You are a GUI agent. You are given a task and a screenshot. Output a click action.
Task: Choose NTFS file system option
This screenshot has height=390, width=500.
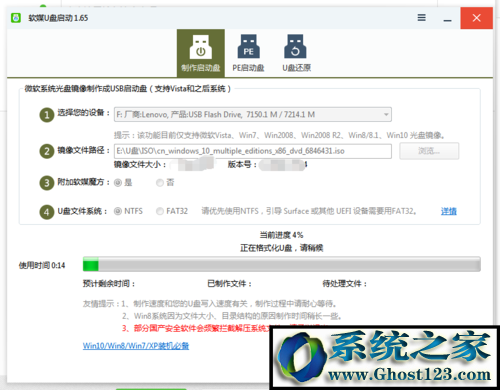128,211
